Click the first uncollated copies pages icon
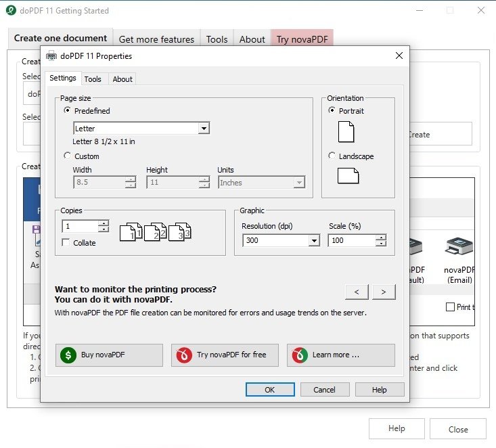 131,231
